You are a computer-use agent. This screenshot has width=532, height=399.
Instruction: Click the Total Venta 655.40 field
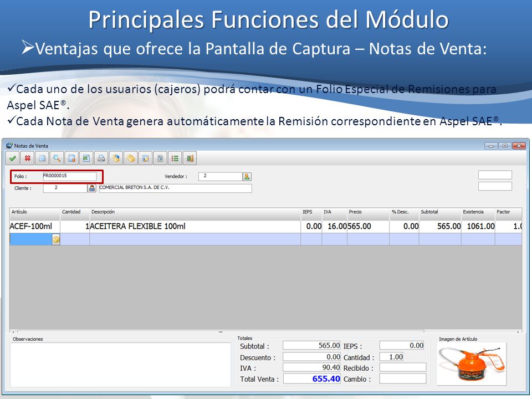click(312, 378)
